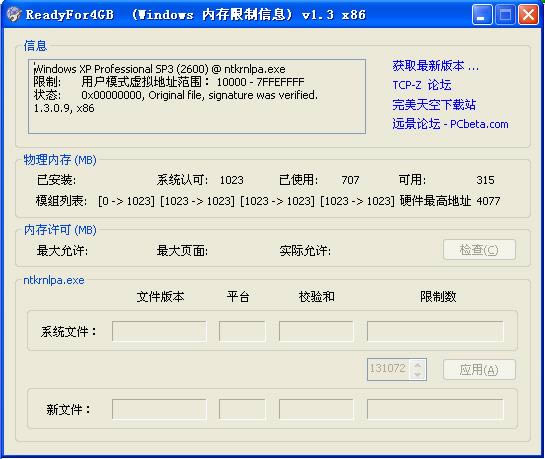Screen dimensions: 545x459
Task: Click the 物理内存 (MB) group title
Action: coord(60,160)
